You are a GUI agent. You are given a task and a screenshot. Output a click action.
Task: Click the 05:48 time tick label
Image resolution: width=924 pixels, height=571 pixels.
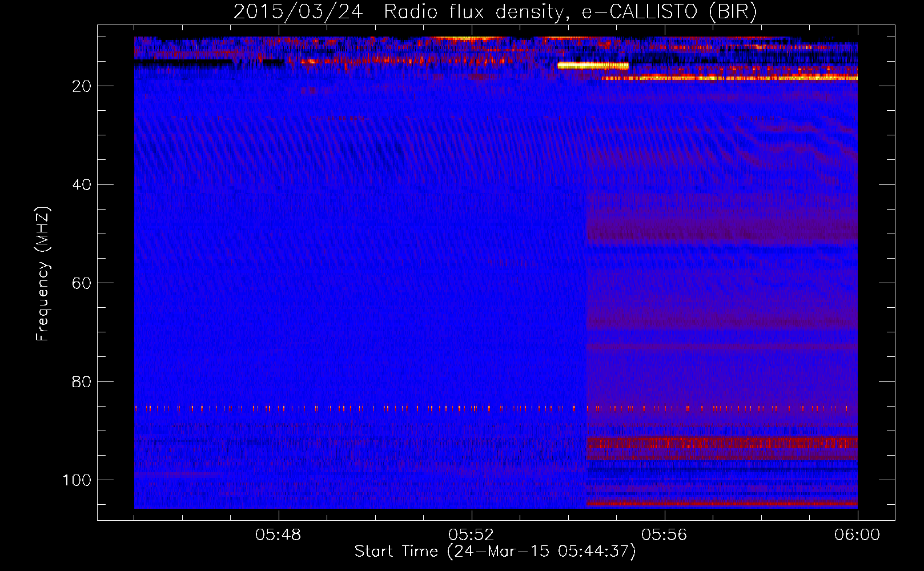point(278,535)
